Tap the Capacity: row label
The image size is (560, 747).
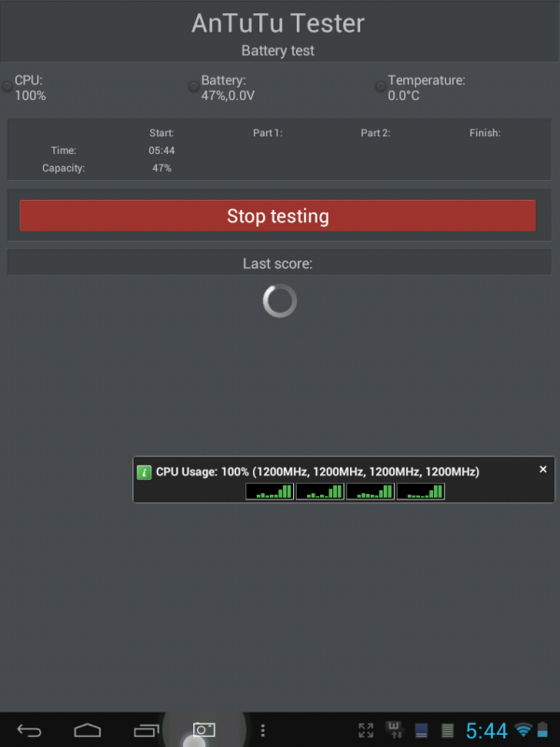(63, 168)
